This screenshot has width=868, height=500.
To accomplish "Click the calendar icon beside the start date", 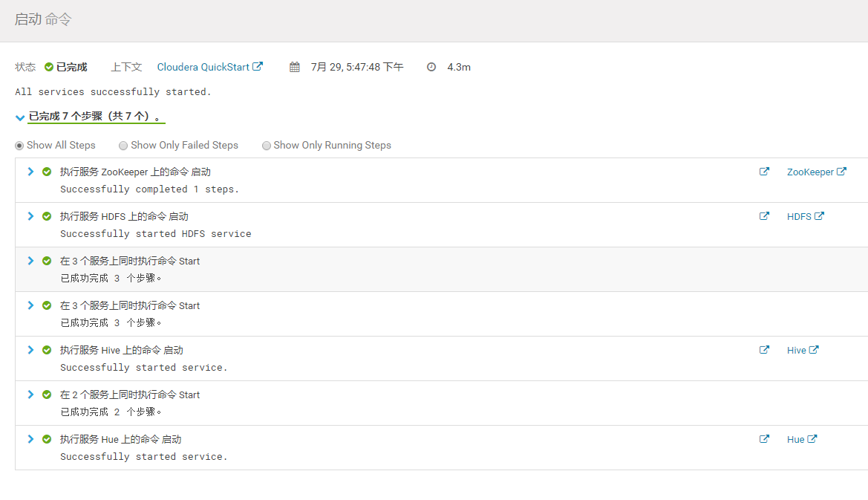I will pos(295,67).
